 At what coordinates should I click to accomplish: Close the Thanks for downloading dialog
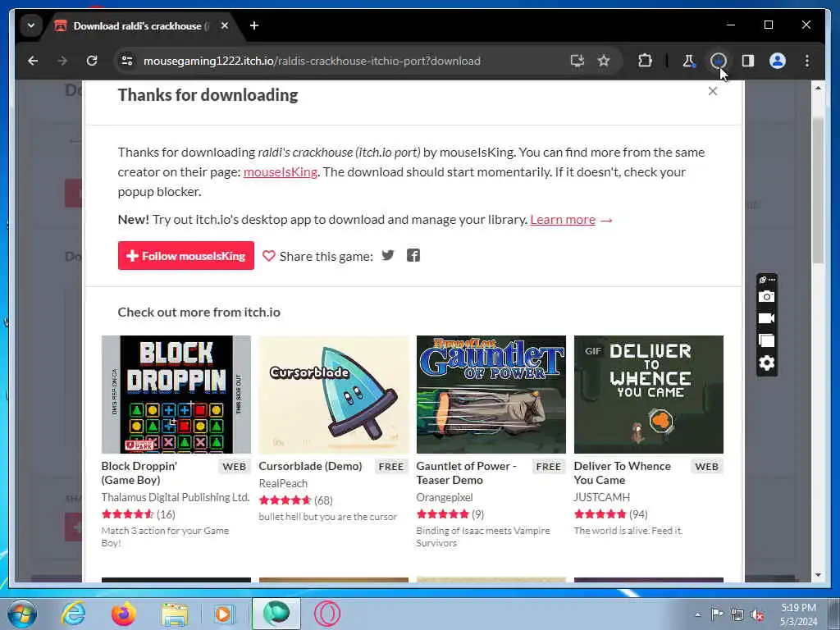[713, 91]
